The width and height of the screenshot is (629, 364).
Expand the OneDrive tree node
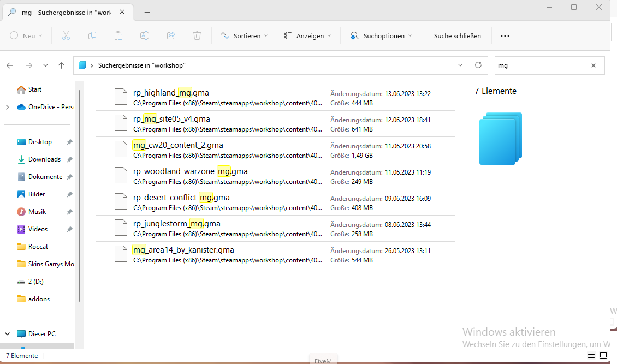tap(7, 107)
